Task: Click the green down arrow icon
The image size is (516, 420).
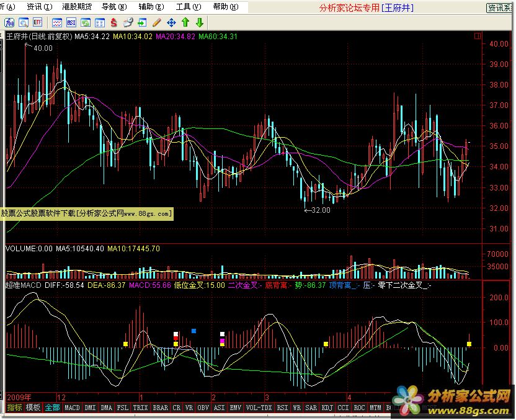Action: coord(200,22)
